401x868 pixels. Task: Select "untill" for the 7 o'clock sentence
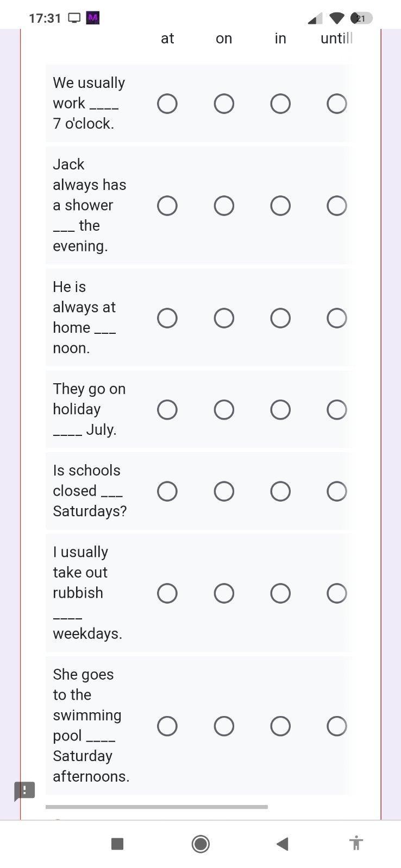click(x=337, y=104)
